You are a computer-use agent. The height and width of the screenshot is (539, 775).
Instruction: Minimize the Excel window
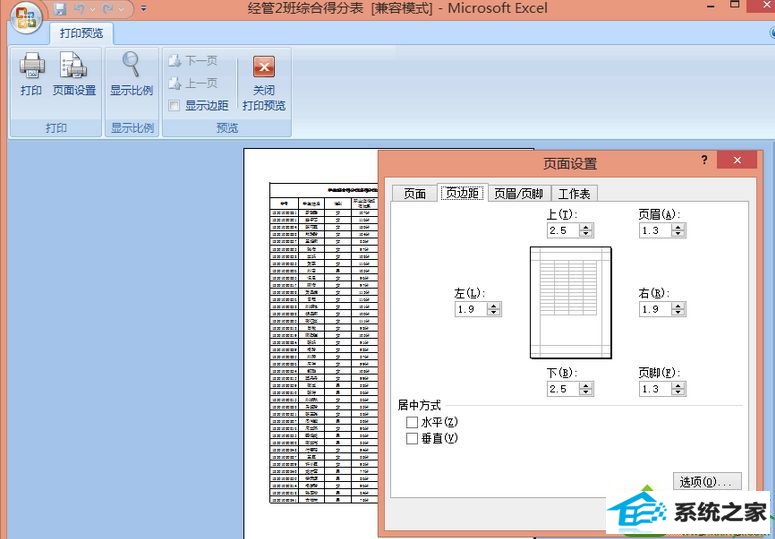coord(711,6)
